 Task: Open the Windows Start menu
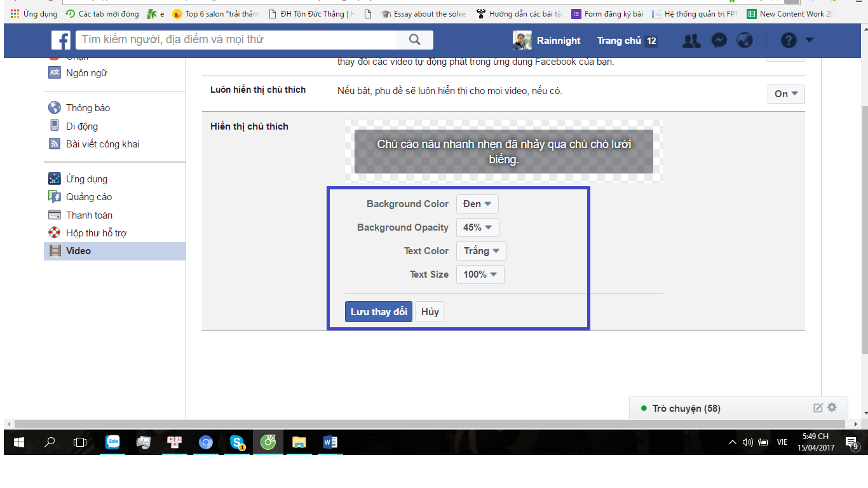coord(19,442)
